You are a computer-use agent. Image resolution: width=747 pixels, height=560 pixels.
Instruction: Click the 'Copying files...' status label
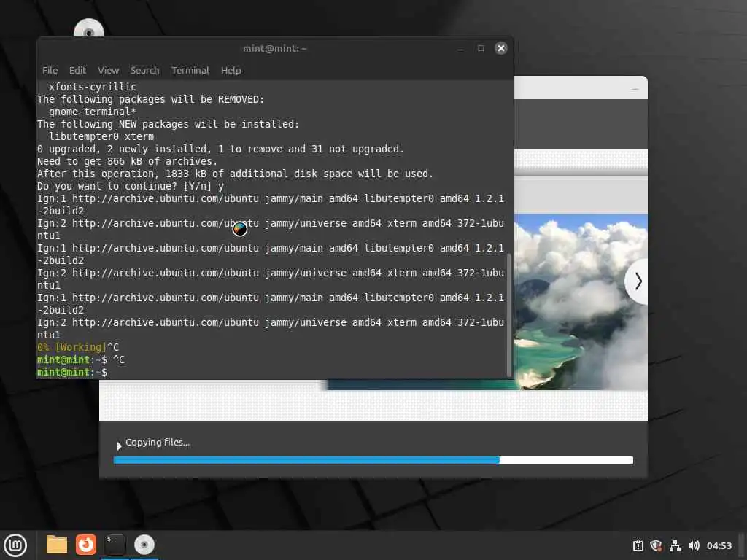158,443
